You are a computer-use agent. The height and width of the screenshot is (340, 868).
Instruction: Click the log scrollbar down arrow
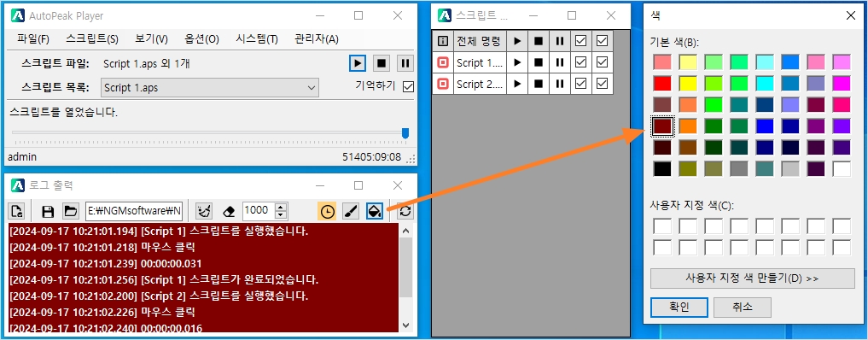point(405,325)
